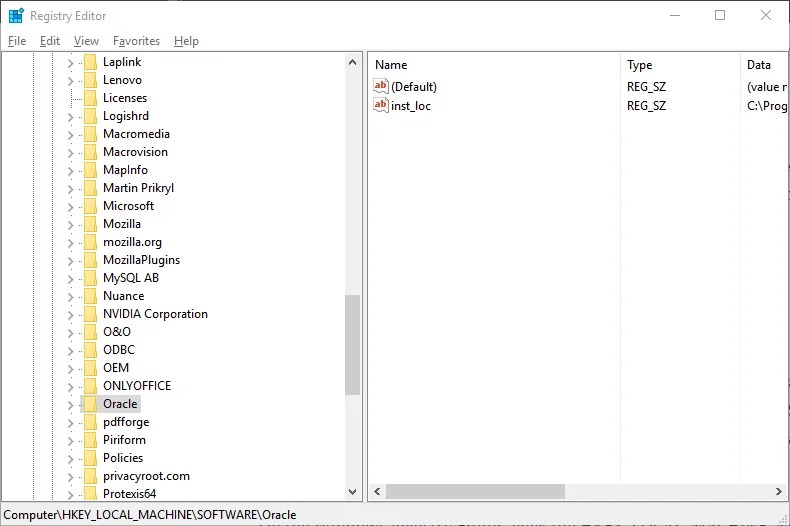Click the string icon beside (Default)
790x526 pixels.
(381, 86)
